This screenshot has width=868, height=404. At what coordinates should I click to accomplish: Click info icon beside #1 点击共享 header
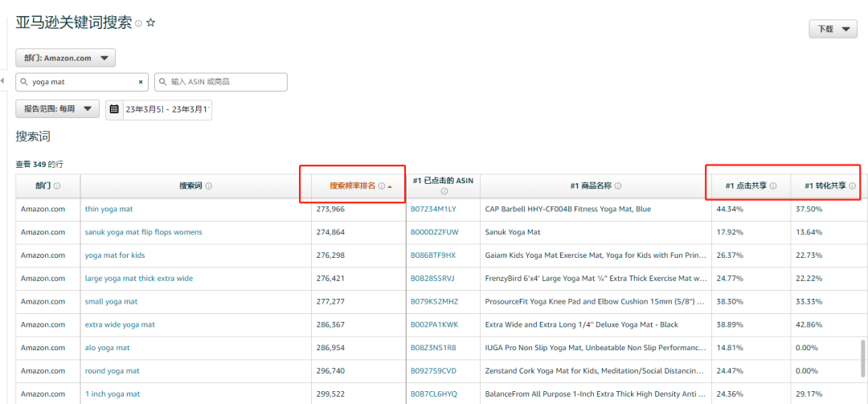click(x=773, y=186)
